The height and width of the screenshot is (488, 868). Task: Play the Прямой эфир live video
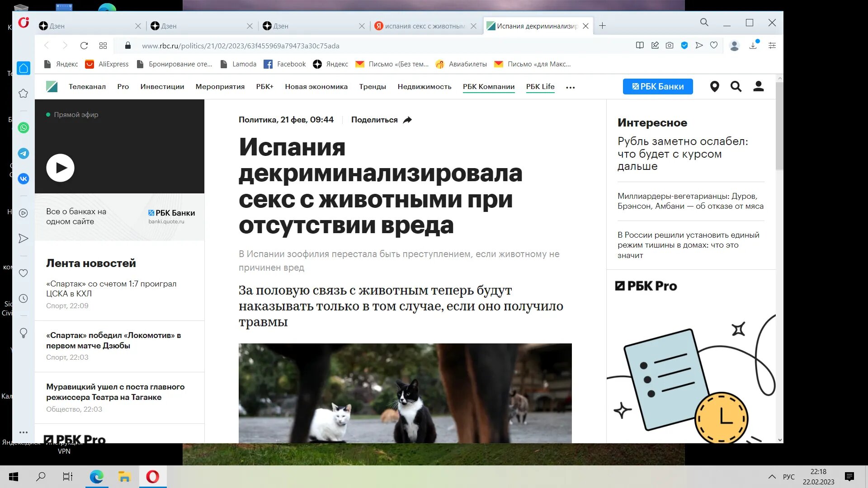(60, 168)
